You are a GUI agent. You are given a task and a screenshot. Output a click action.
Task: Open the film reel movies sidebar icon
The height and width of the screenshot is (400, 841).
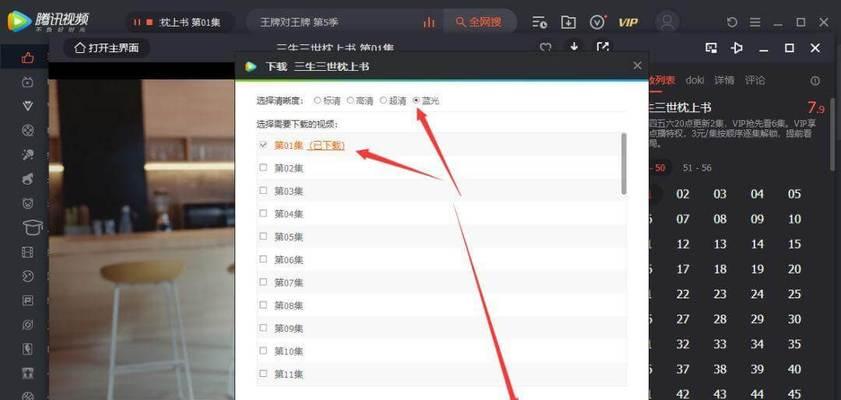click(28, 130)
